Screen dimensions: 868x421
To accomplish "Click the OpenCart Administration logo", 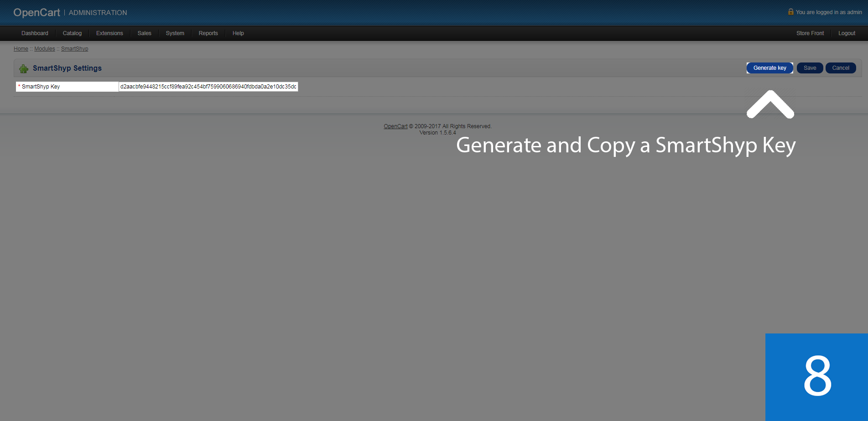I will 70,12.
